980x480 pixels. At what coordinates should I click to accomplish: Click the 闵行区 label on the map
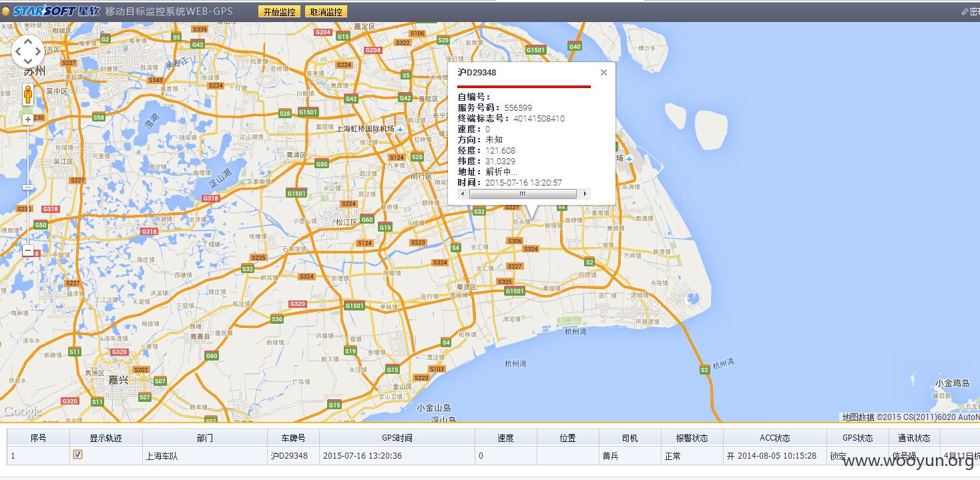(421, 176)
